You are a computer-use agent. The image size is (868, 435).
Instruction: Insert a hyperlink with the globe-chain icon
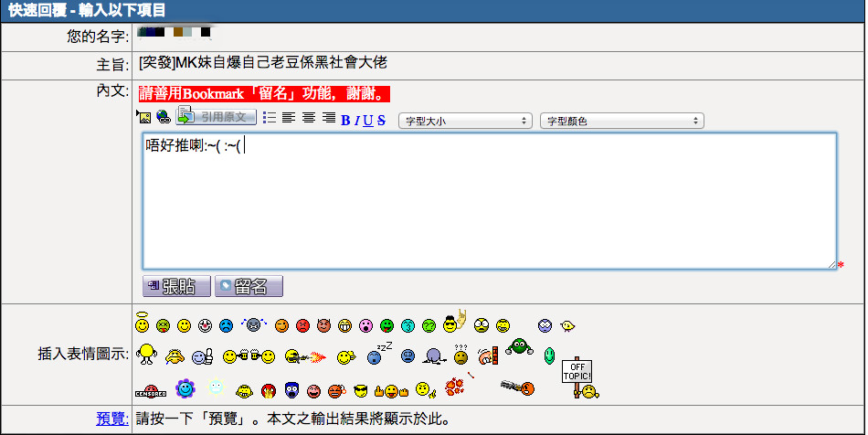[164, 116]
